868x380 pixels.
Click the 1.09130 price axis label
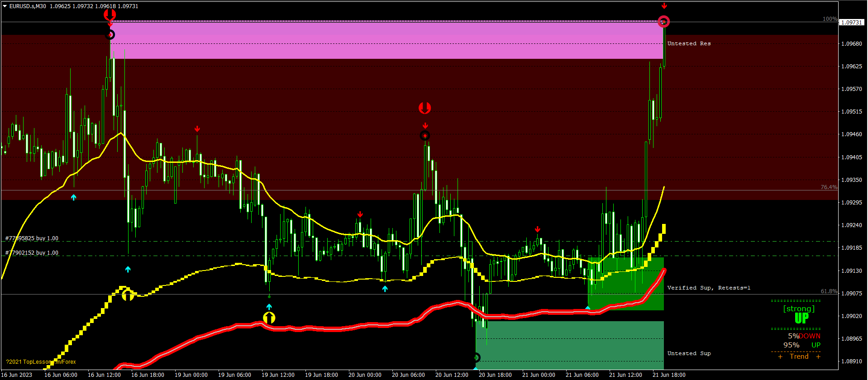pyautogui.click(x=852, y=271)
